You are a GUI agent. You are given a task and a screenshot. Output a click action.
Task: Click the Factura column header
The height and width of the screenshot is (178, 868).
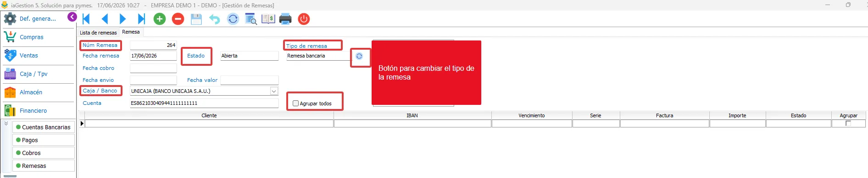664,115
